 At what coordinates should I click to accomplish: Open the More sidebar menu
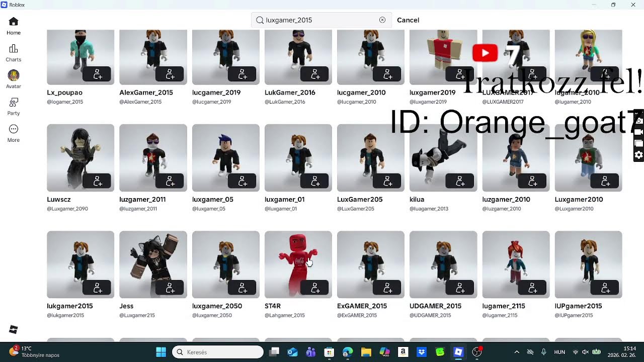point(14,133)
